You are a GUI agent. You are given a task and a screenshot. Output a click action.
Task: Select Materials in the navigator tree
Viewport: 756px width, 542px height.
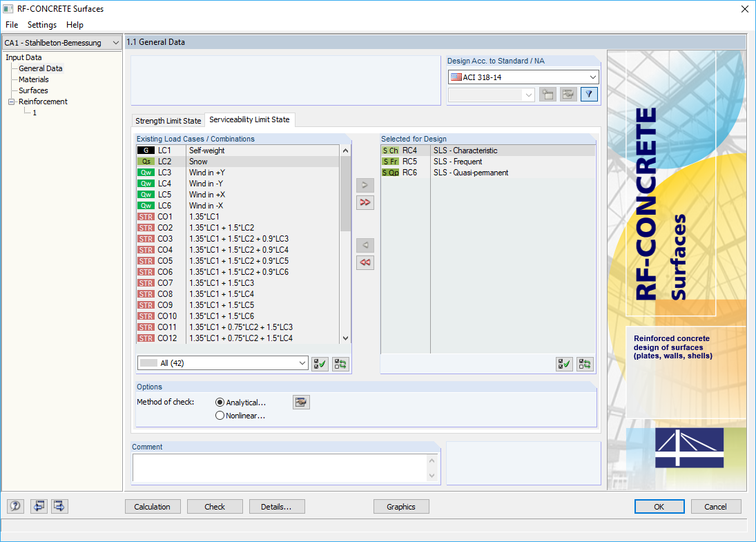click(34, 79)
